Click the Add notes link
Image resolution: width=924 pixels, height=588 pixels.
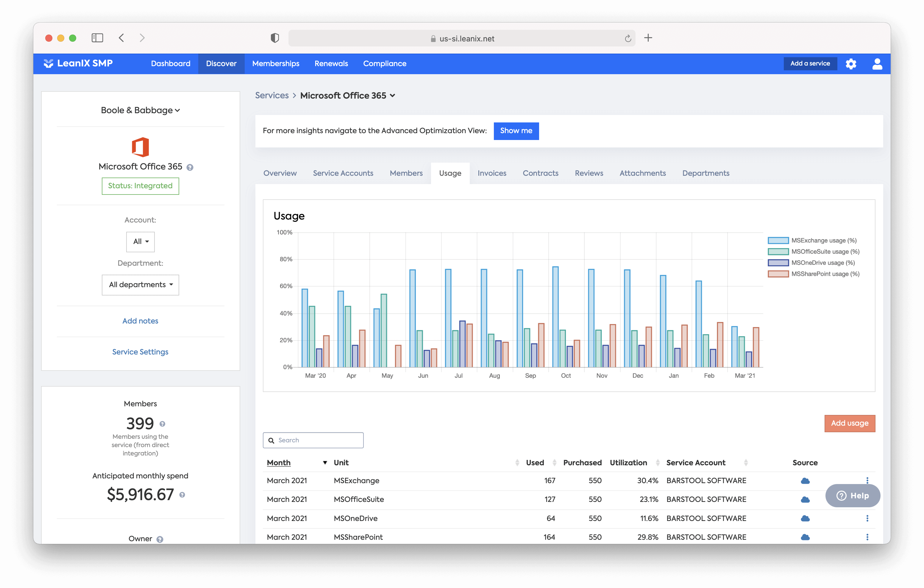[x=141, y=321]
